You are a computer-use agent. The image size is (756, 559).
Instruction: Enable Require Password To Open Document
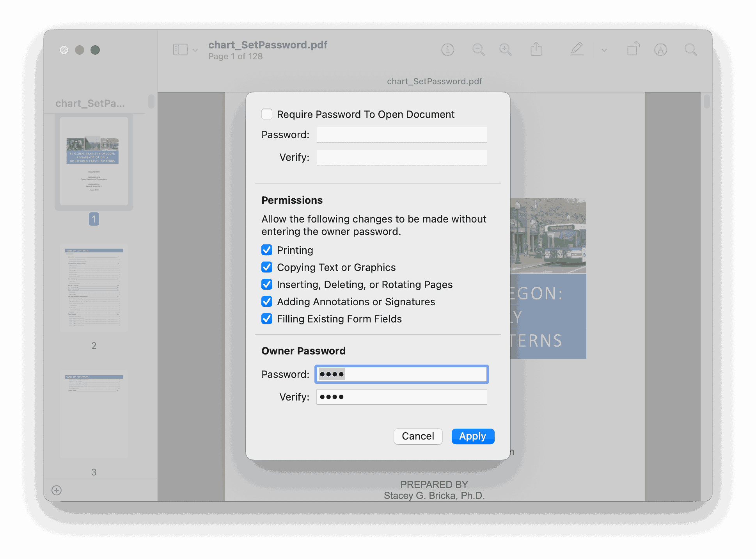coord(267,114)
